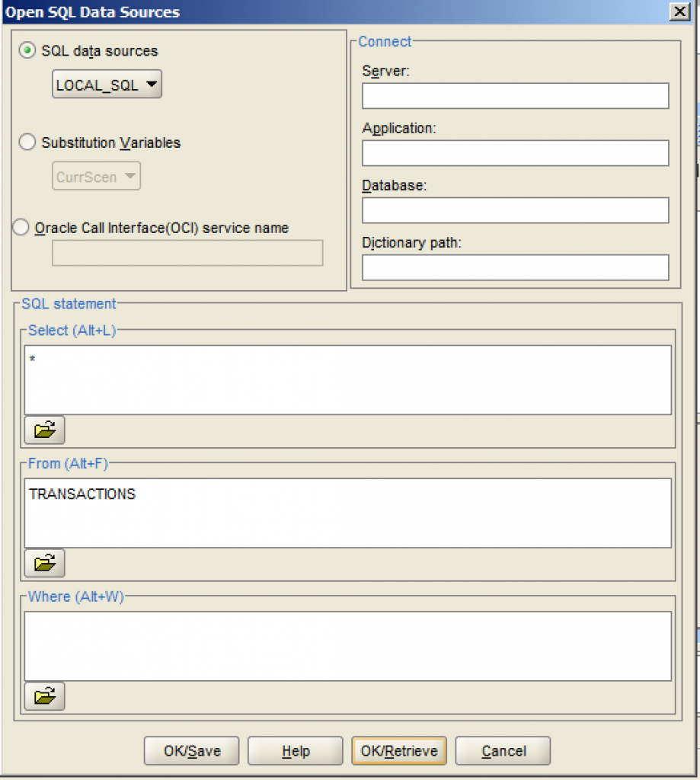This screenshot has width=700, height=780.
Task: Select the Substitution Variables radio button
Action: pyautogui.click(x=27, y=142)
